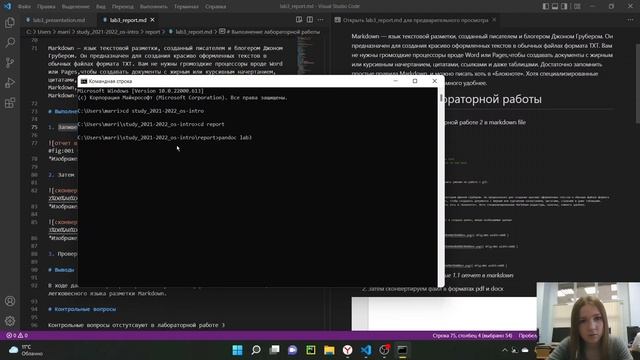Click the report breadcrumb segment
Viewport: 640px width, 360px height.
pos(152,32)
